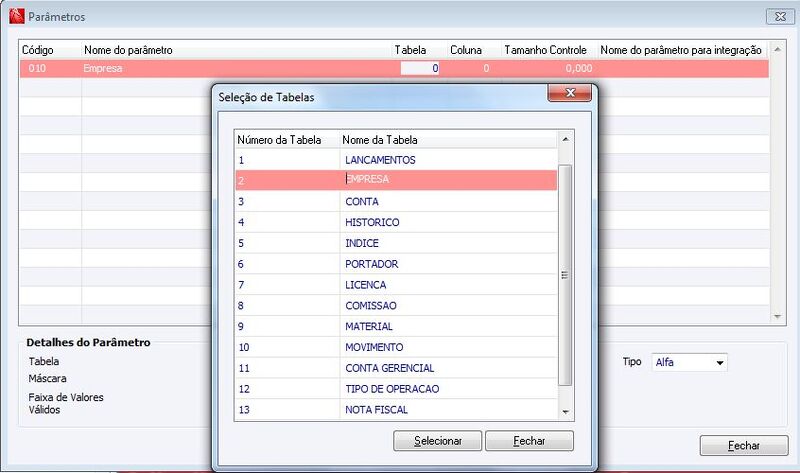Click Fechar button in Parâmetros window

(x=744, y=445)
